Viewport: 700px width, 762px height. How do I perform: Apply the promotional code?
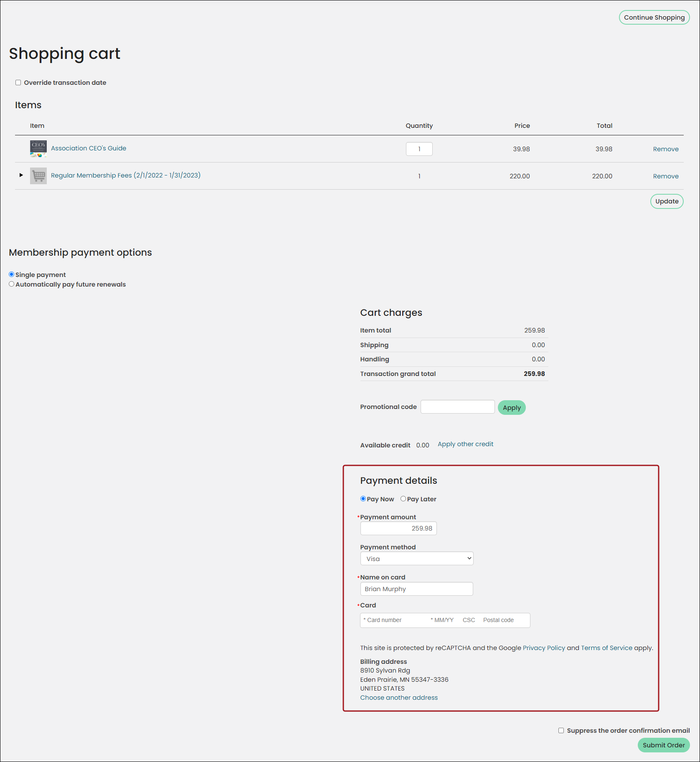512,408
